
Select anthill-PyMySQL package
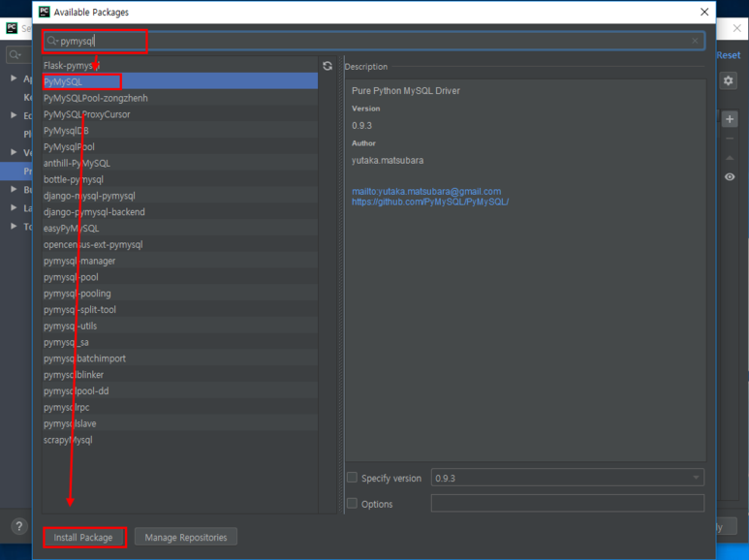180,163
